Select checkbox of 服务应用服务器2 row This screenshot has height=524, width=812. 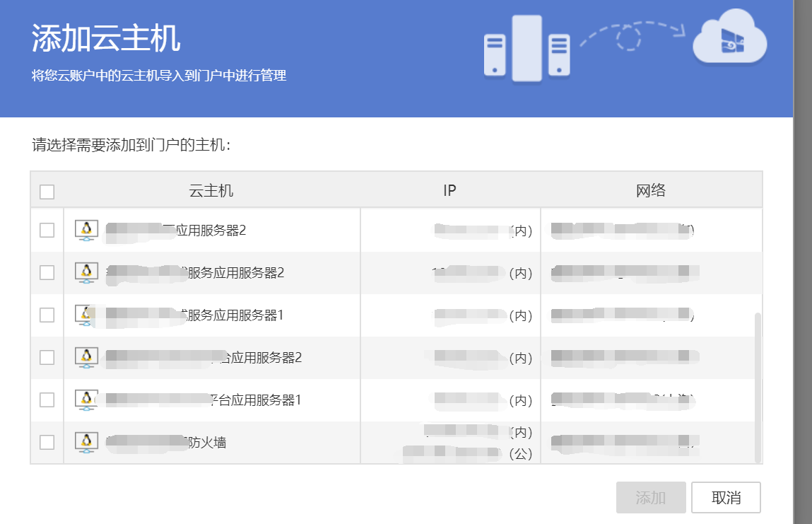tap(47, 272)
